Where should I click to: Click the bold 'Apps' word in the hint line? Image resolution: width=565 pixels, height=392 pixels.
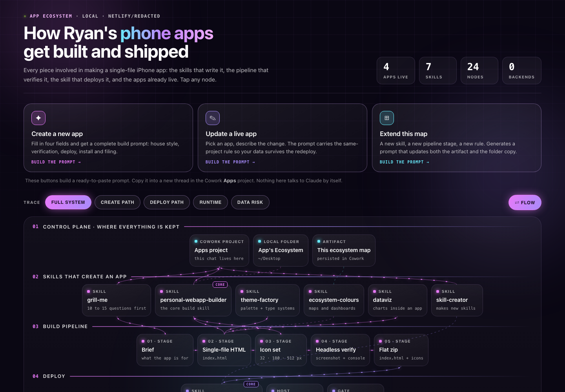[230, 181]
